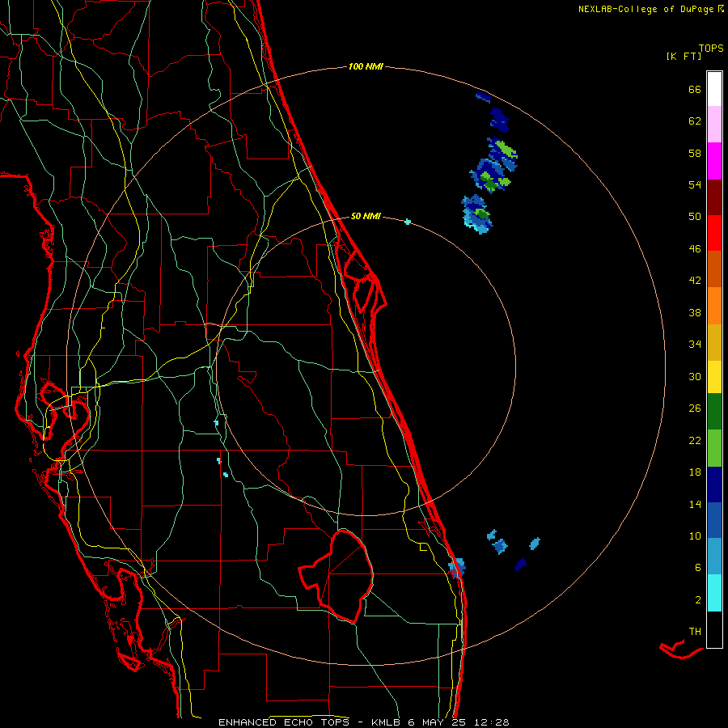Click the legend value 66
Viewport: 728px width, 728px height.
(x=695, y=89)
